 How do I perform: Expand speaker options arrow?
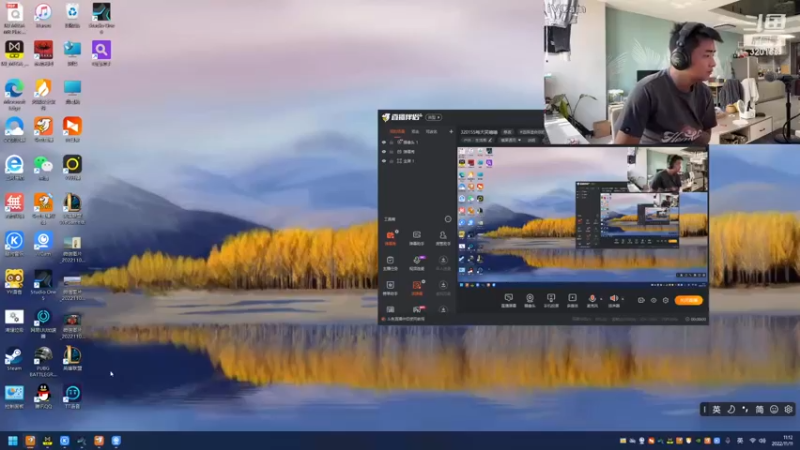(622, 299)
